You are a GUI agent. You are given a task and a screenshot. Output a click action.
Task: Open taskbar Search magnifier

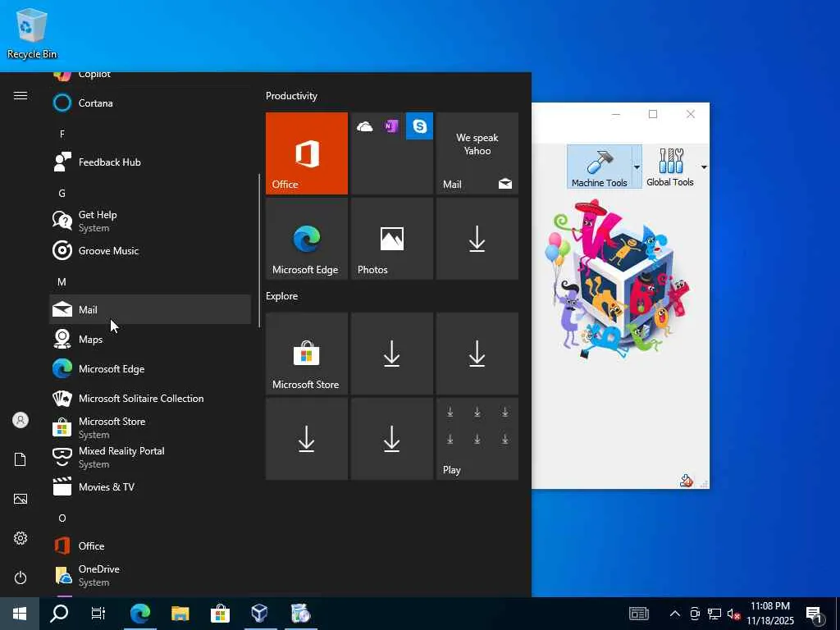pos(59,614)
